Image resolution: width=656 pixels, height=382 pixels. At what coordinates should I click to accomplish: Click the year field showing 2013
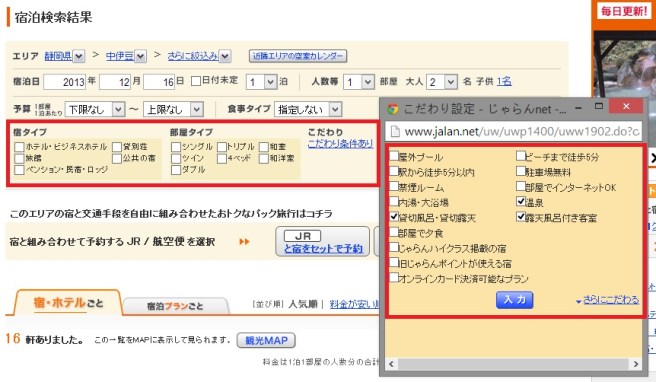tap(64, 82)
